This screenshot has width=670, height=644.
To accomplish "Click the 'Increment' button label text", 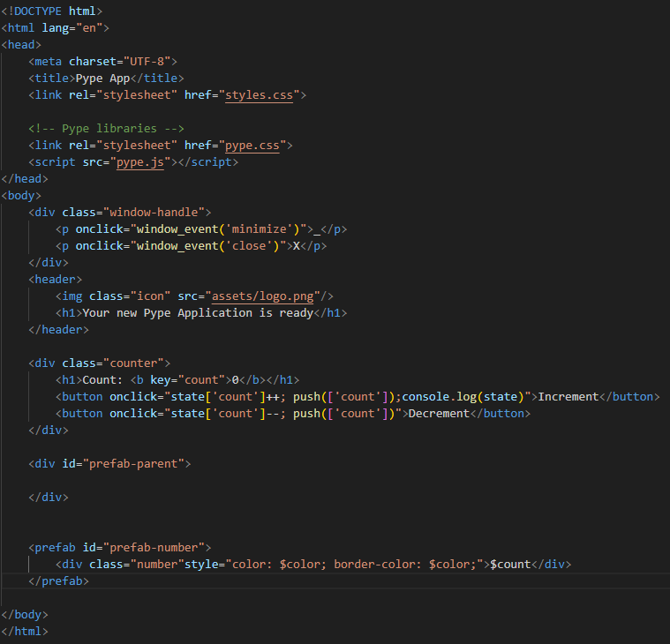I will [x=568, y=397].
